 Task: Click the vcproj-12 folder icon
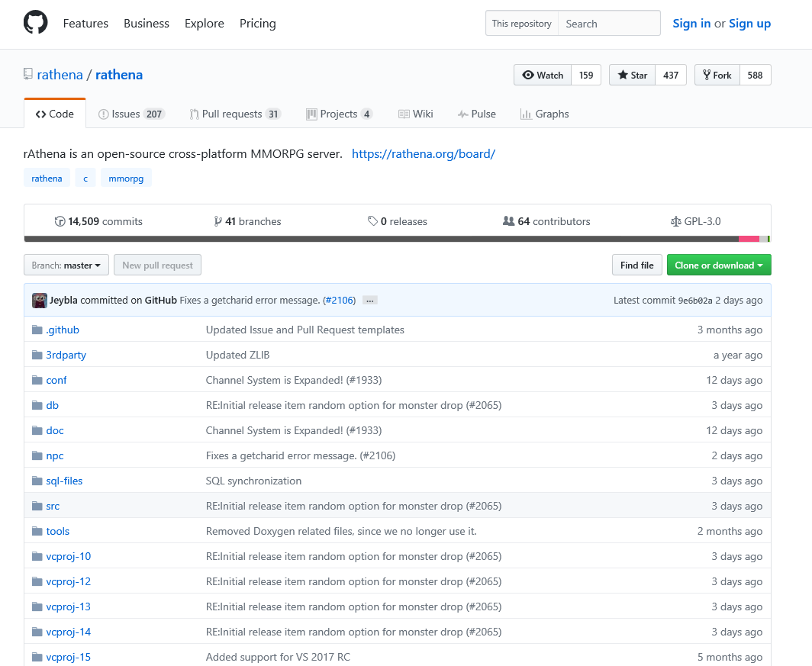point(37,581)
